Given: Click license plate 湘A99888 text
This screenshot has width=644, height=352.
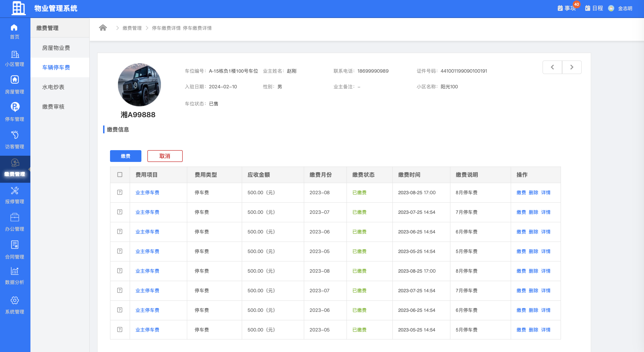Looking at the screenshot, I should (x=138, y=114).
